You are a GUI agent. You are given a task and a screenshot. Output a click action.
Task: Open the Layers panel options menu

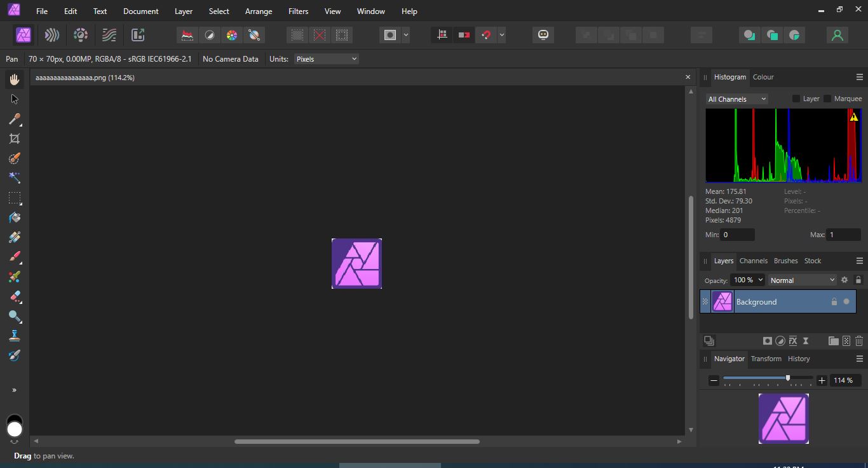860,261
